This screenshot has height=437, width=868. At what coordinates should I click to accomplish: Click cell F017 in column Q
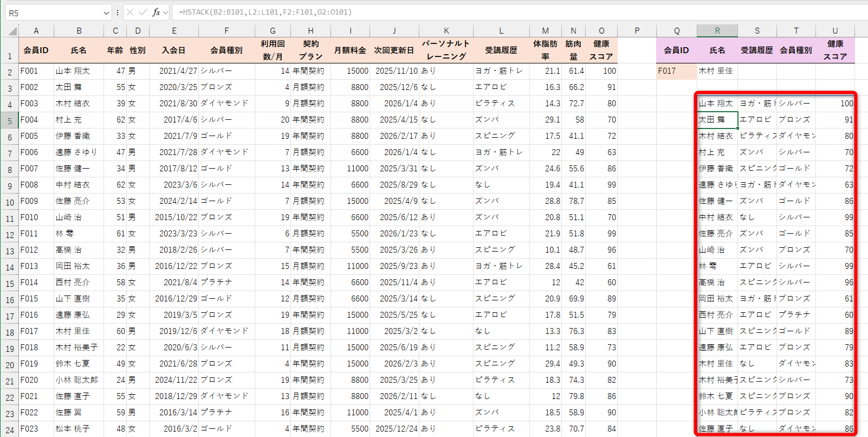pos(677,71)
